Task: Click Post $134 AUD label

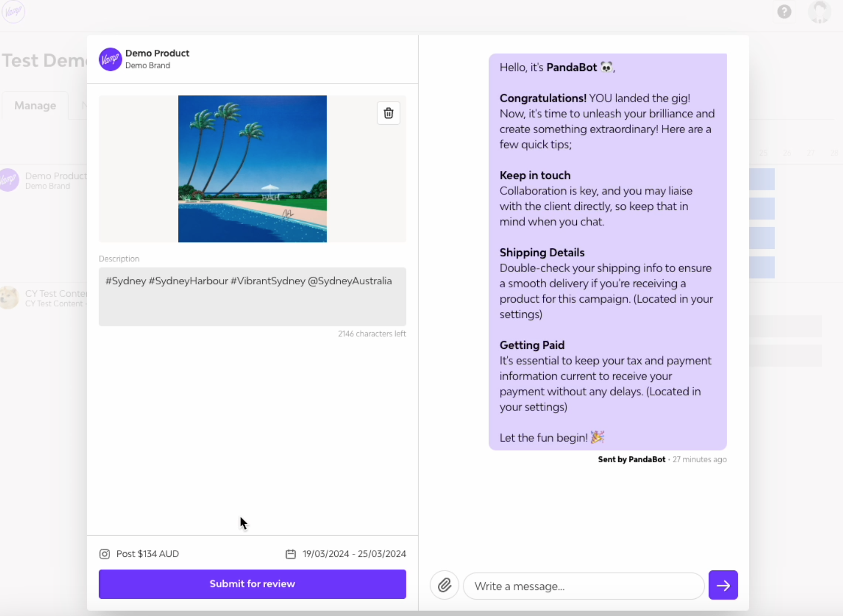Action: (147, 554)
